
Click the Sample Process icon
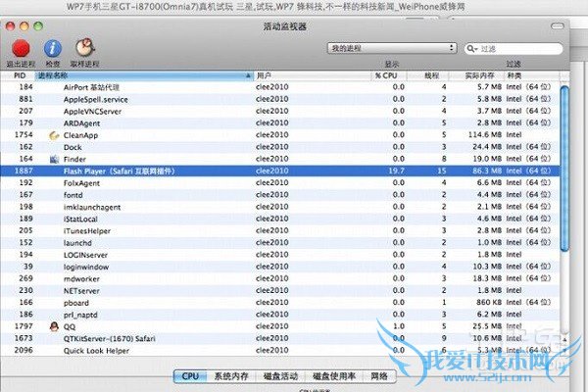(84, 48)
